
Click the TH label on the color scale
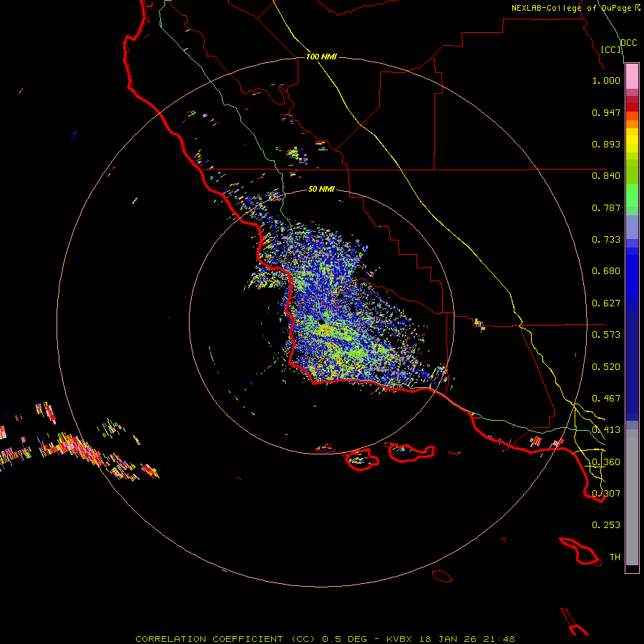click(x=615, y=557)
